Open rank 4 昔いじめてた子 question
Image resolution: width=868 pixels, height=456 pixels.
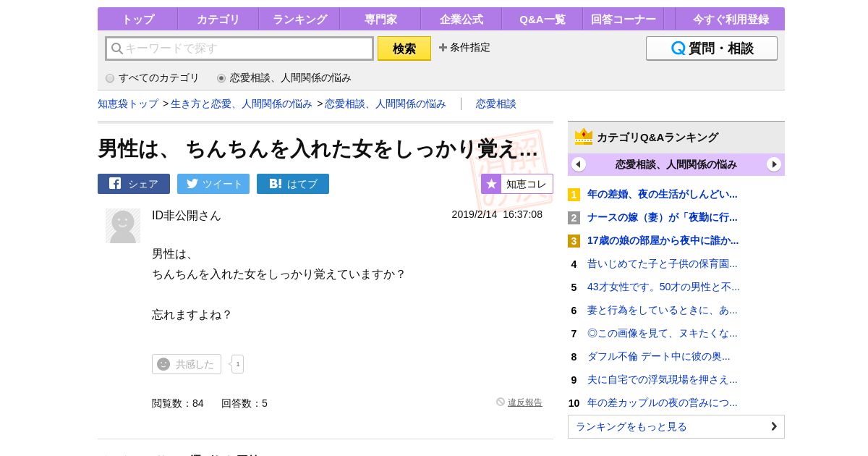pyautogui.click(x=663, y=263)
